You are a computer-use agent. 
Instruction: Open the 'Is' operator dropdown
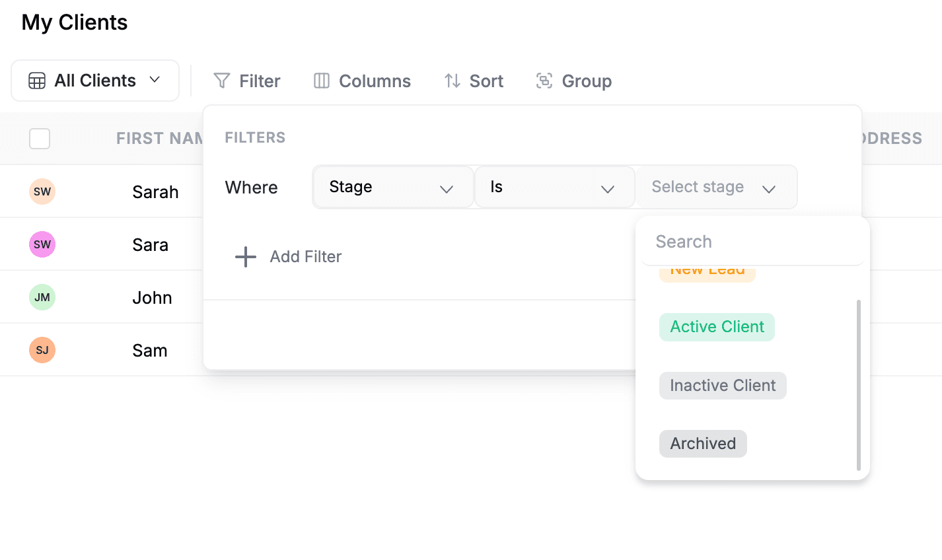click(554, 187)
